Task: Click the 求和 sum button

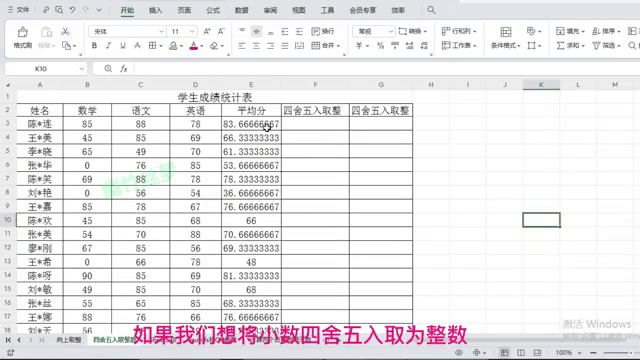Action: click(x=570, y=46)
